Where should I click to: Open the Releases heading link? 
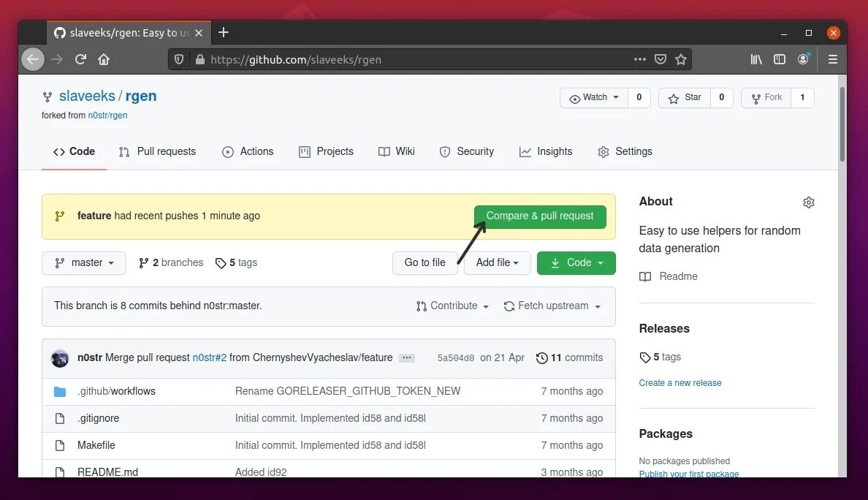(x=663, y=329)
